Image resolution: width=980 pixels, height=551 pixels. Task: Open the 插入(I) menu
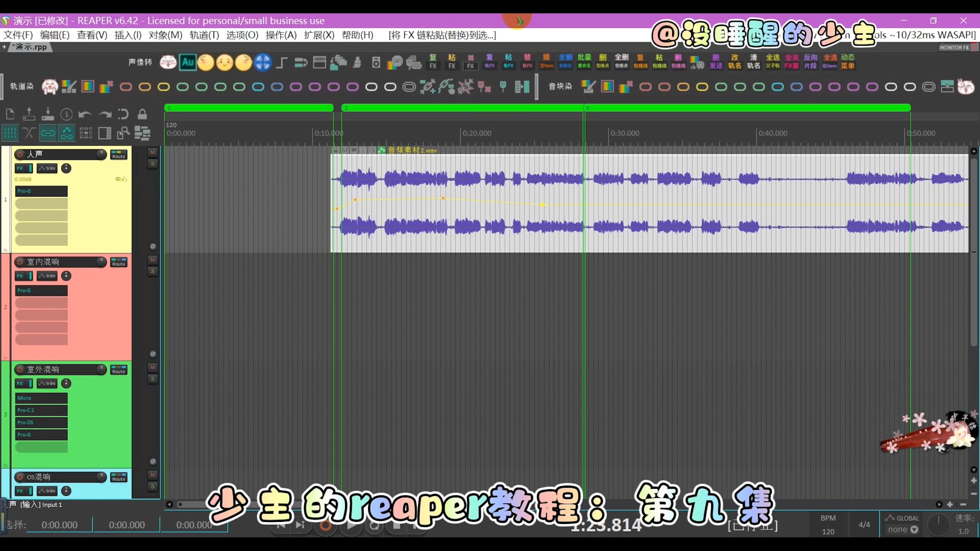click(x=128, y=35)
